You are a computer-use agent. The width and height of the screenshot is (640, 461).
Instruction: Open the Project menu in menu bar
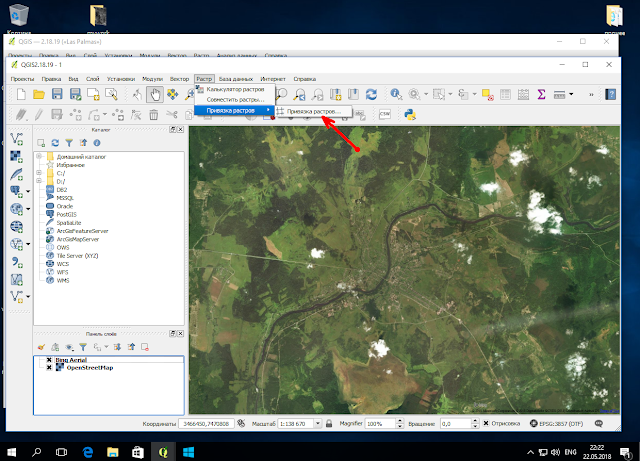(22, 79)
